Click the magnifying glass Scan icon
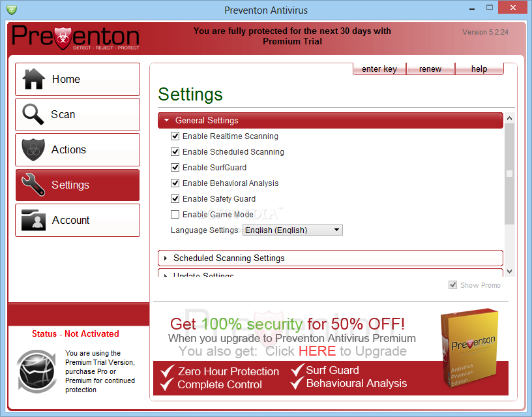Viewport: 532px width, 417px height. (x=33, y=114)
